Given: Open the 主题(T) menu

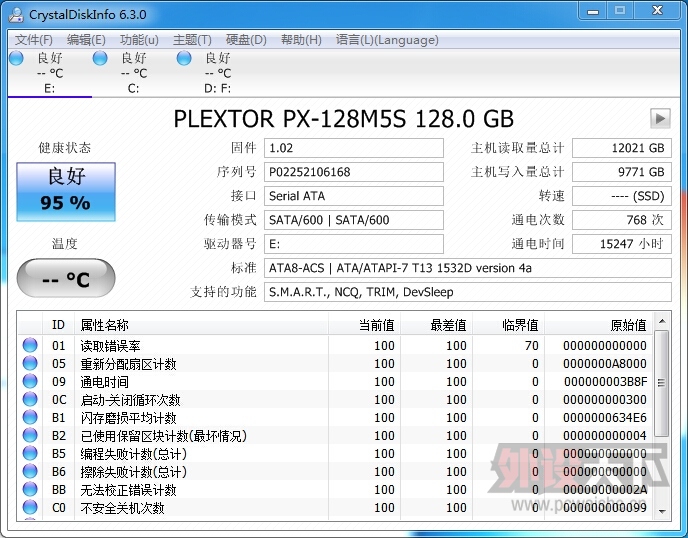Looking at the screenshot, I should point(192,40).
